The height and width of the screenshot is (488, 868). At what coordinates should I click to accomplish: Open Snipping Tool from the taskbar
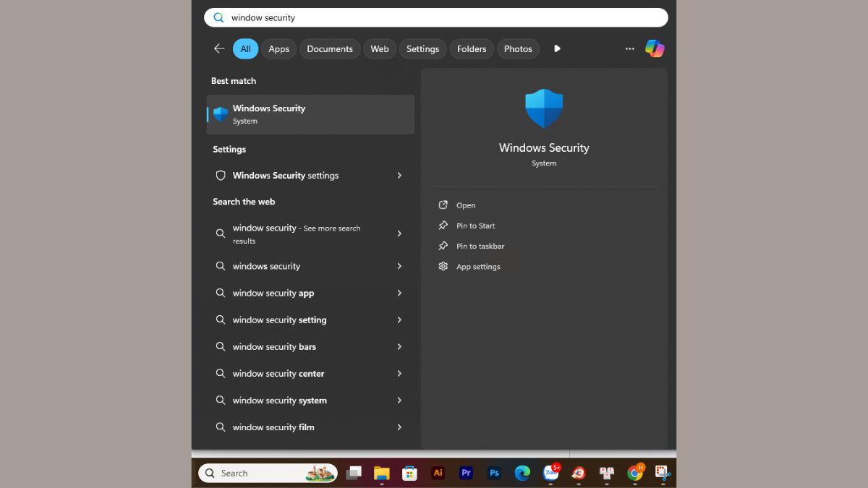(663, 473)
